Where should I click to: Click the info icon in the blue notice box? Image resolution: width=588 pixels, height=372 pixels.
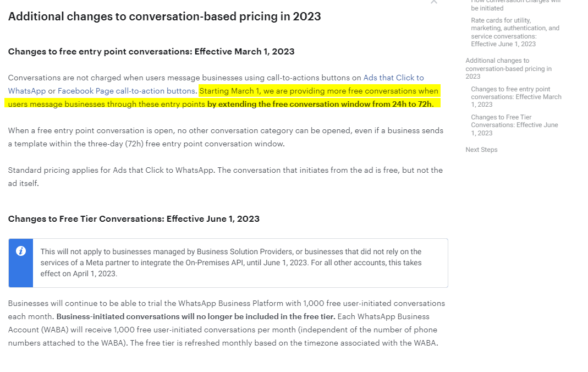(x=21, y=251)
